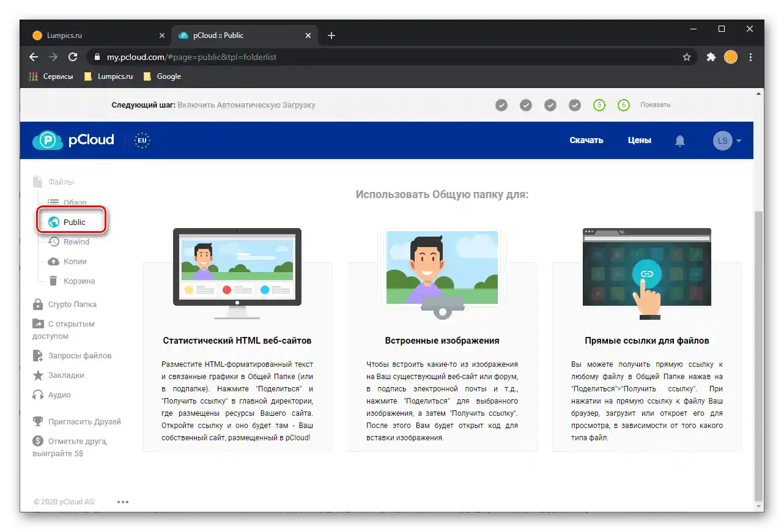
Task: Open Сервисы apps bookmark
Action: [x=51, y=76]
